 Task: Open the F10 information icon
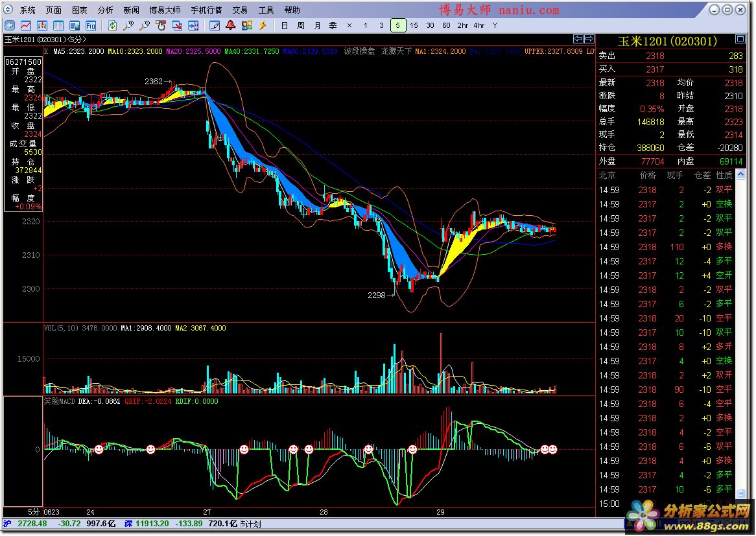[x=91, y=25]
